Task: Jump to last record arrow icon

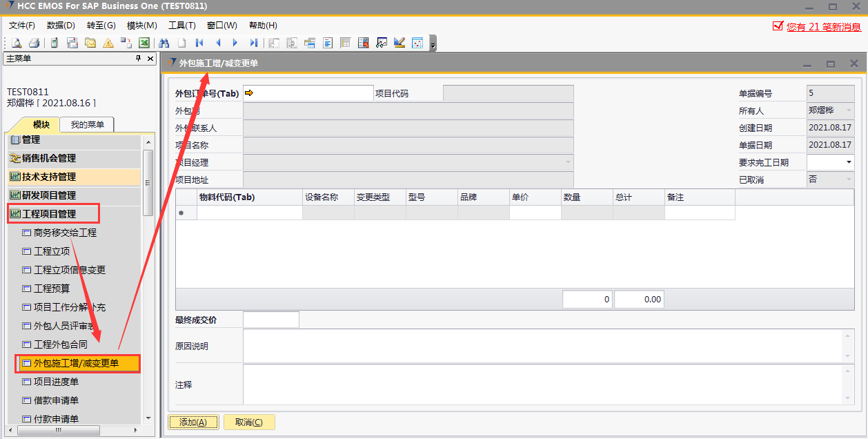Action: coord(253,43)
